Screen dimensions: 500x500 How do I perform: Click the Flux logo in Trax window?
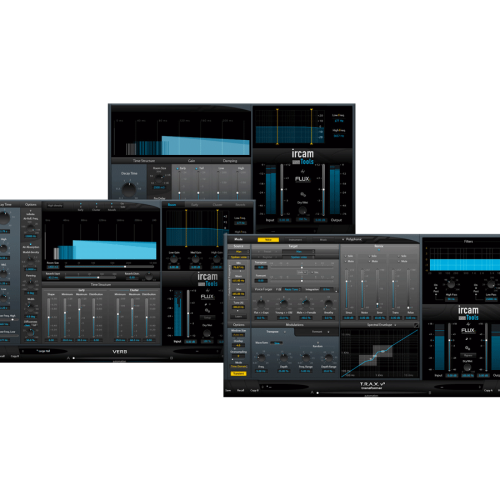point(468,330)
